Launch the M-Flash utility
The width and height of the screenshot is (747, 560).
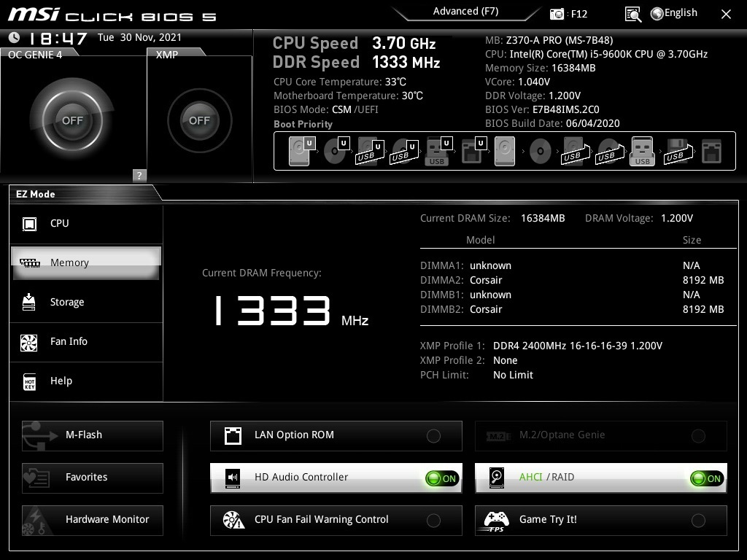point(93,435)
